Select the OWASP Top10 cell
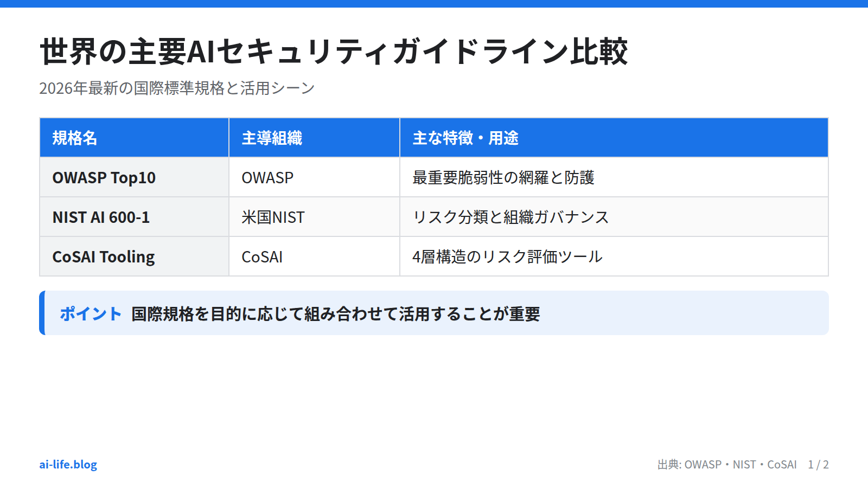This screenshot has height=488, width=868. click(x=134, y=177)
